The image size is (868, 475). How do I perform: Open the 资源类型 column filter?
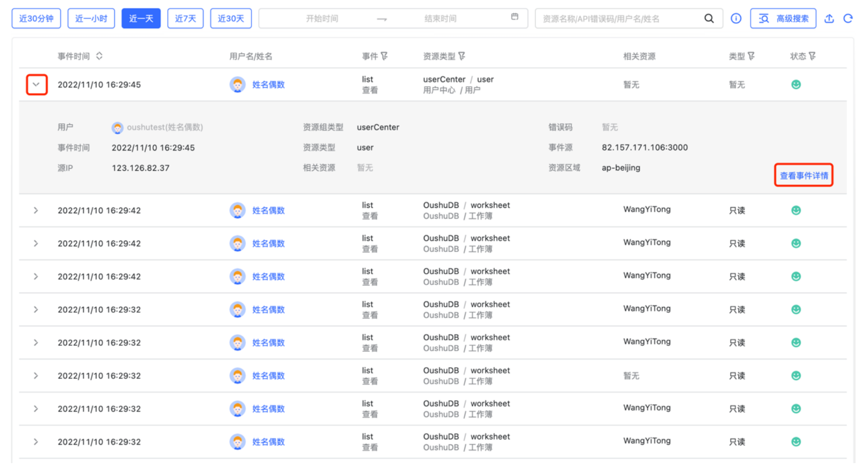pyautogui.click(x=461, y=56)
